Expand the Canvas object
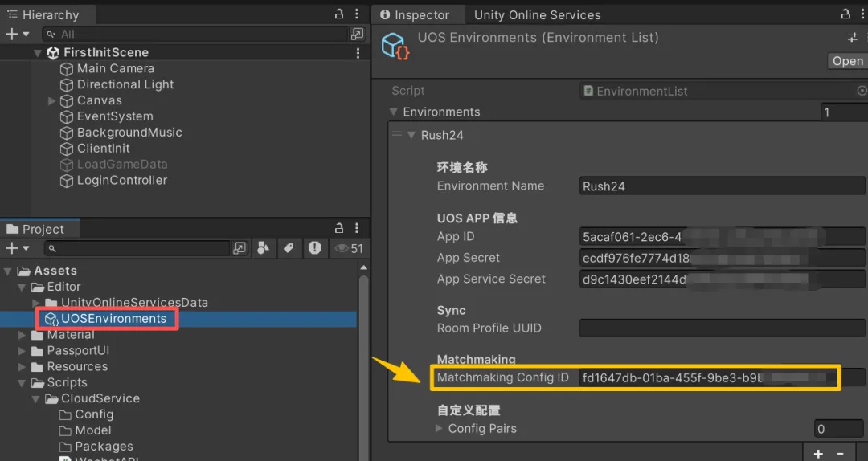Viewport: 868px width, 461px height. 51,100
